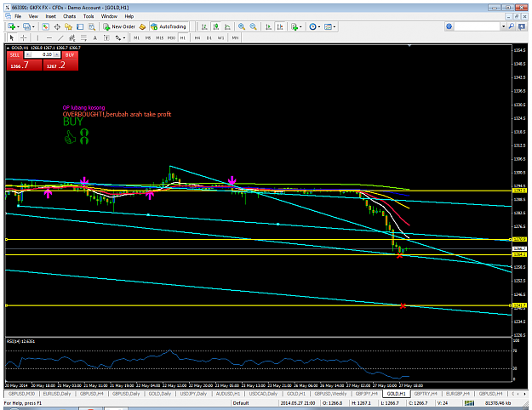The height and width of the screenshot is (410, 532).
Task: Click the lot volume 0.10 field
Action: (43, 54)
